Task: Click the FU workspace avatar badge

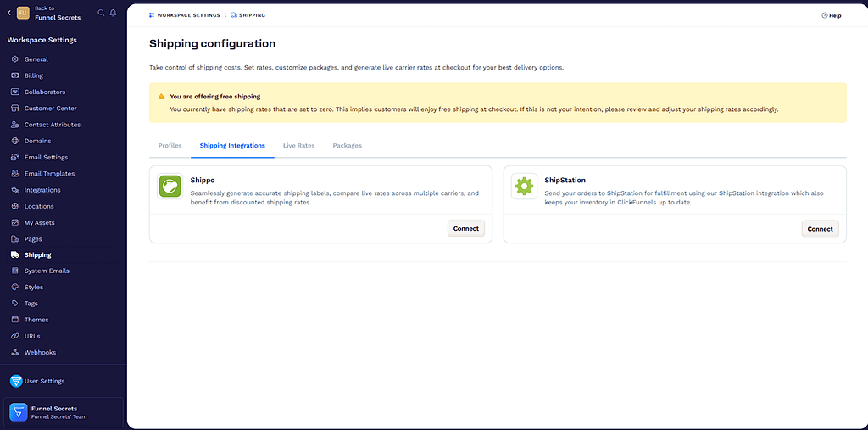Action: (x=23, y=13)
